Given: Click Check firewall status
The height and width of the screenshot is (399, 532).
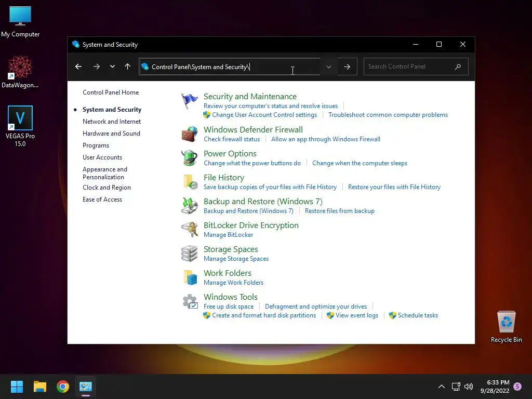Looking at the screenshot, I should [232, 139].
